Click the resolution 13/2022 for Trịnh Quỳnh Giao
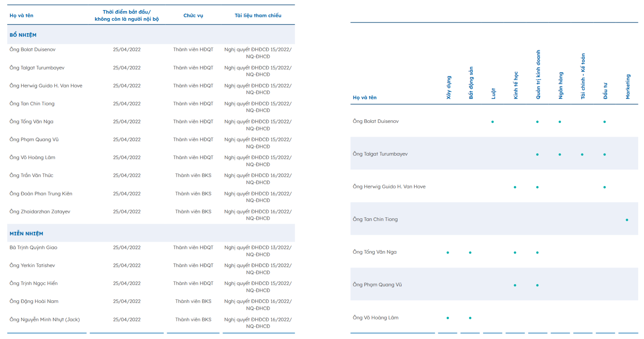Image resolution: width=644 pixels, height=339 pixels. [x=258, y=251]
